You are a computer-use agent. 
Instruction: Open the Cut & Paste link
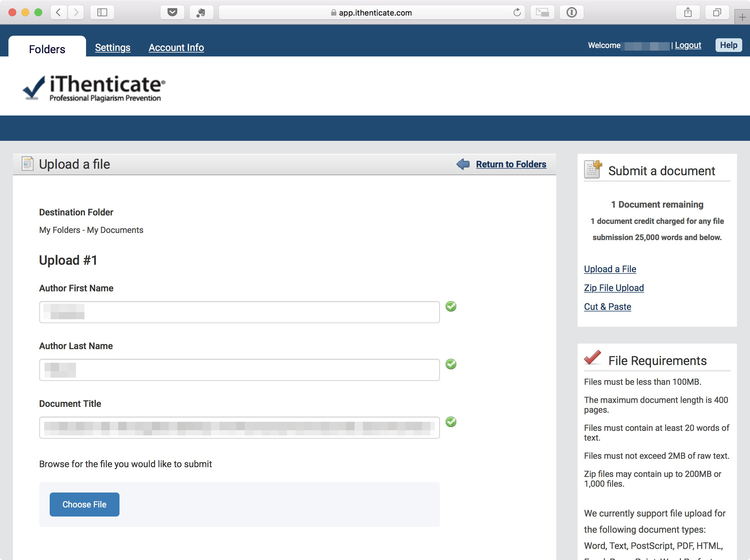coord(607,307)
